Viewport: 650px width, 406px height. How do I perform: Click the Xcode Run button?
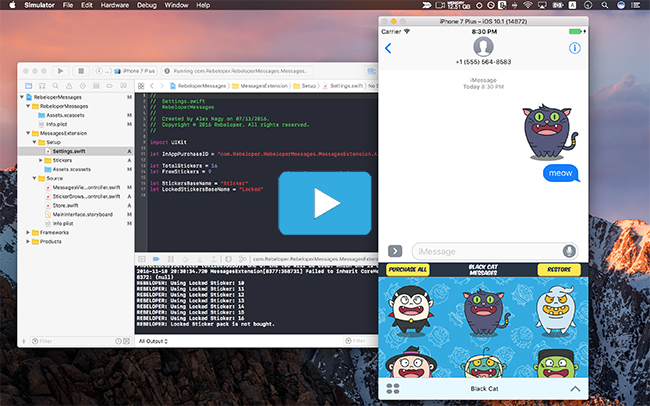pyautogui.click(x=61, y=71)
